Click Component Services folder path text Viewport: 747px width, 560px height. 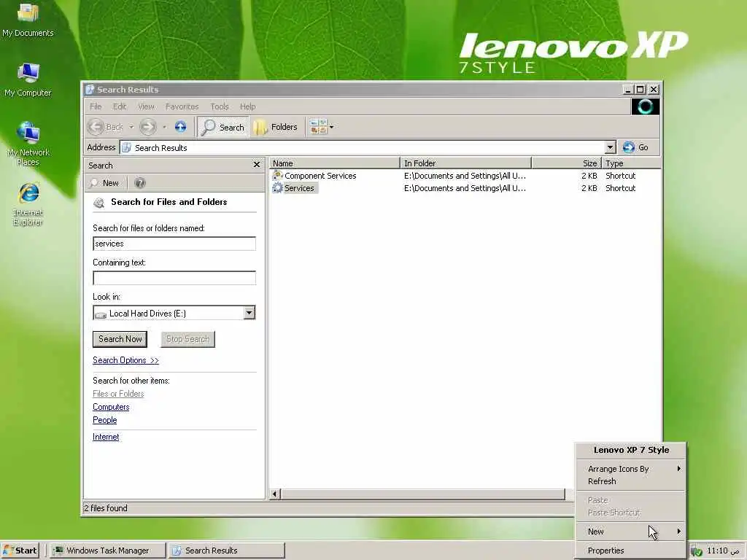tap(465, 176)
